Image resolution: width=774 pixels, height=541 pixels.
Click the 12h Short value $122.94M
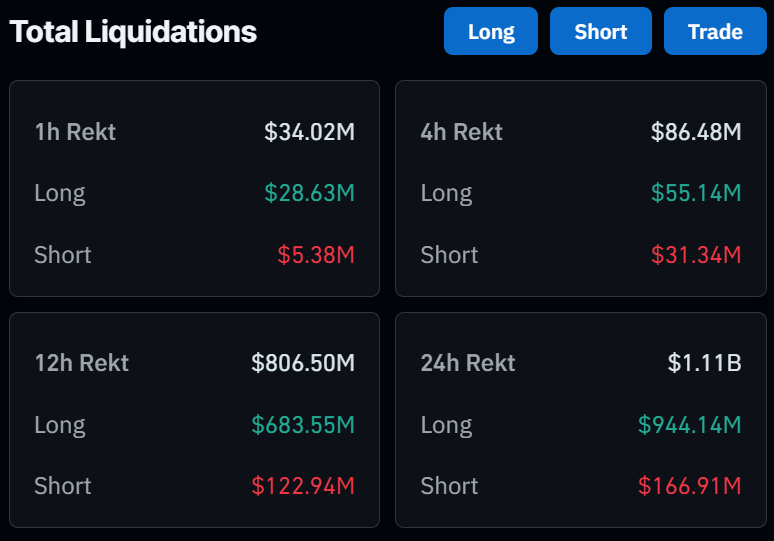[x=303, y=486]
